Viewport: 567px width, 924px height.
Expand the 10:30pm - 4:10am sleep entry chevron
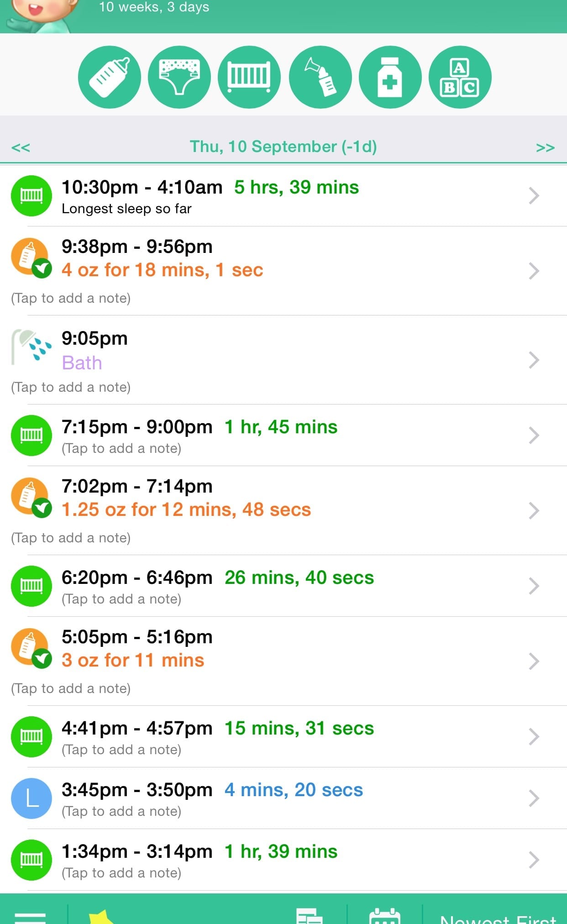pos(534,196)
